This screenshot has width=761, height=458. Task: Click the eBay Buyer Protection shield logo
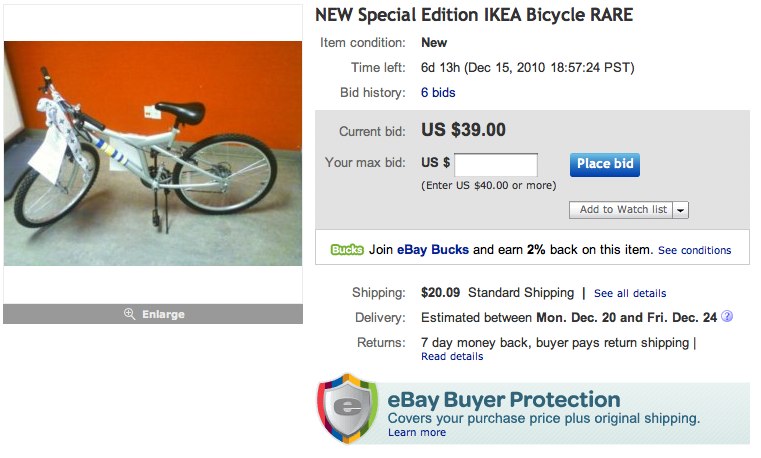(x=347, y=408)
